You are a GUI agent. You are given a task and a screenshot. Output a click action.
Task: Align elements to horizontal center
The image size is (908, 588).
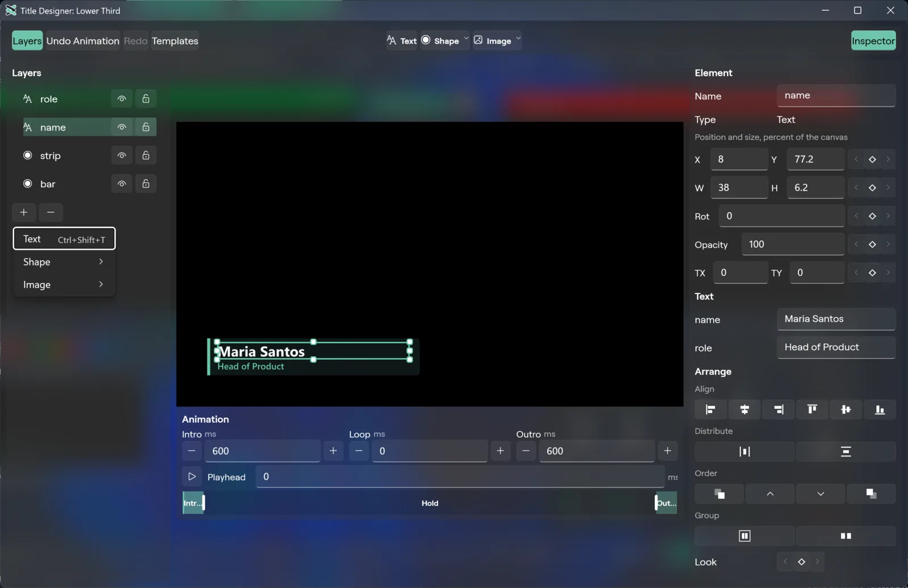(x=745, y=409)
